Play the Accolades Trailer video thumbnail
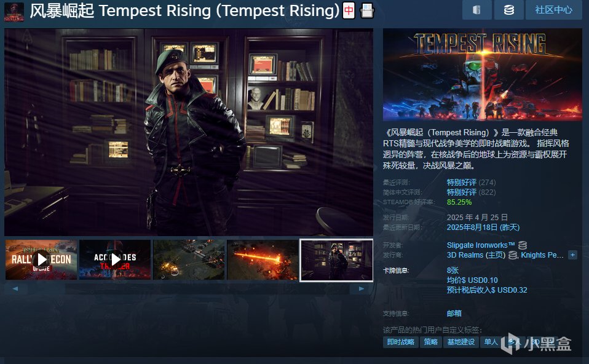Image resolution: width=589 pixels, height=364 pixels. [x=115, y=259]
